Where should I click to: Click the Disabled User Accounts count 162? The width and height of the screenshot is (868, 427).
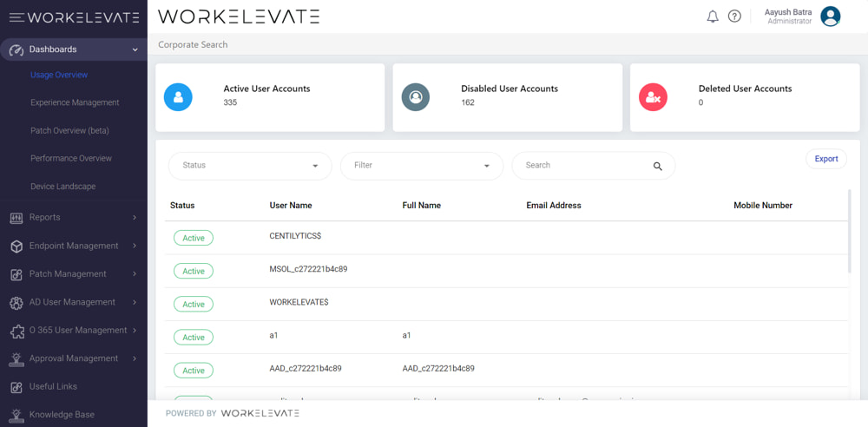click(468, 102)
